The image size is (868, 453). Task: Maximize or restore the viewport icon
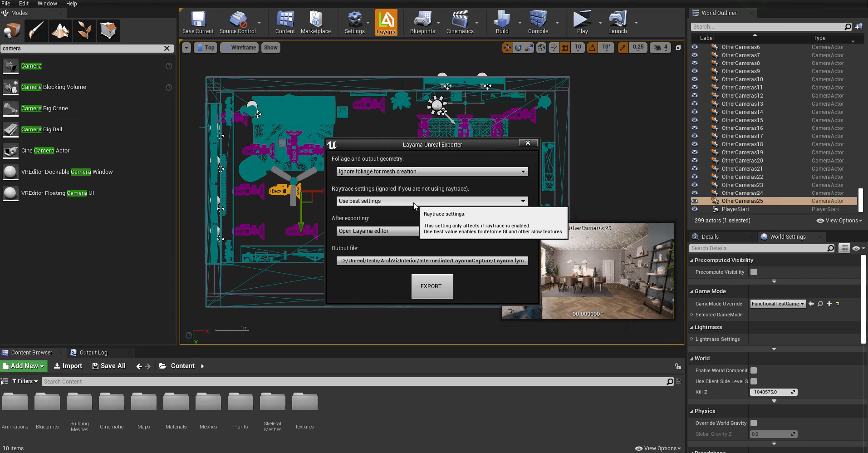(678, 48)
